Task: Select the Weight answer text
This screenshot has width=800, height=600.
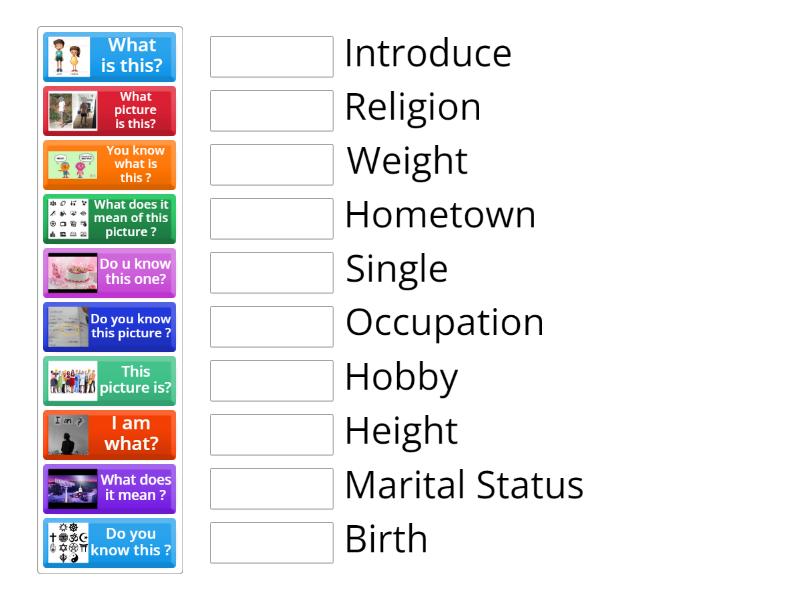Action: coord(405,161)
